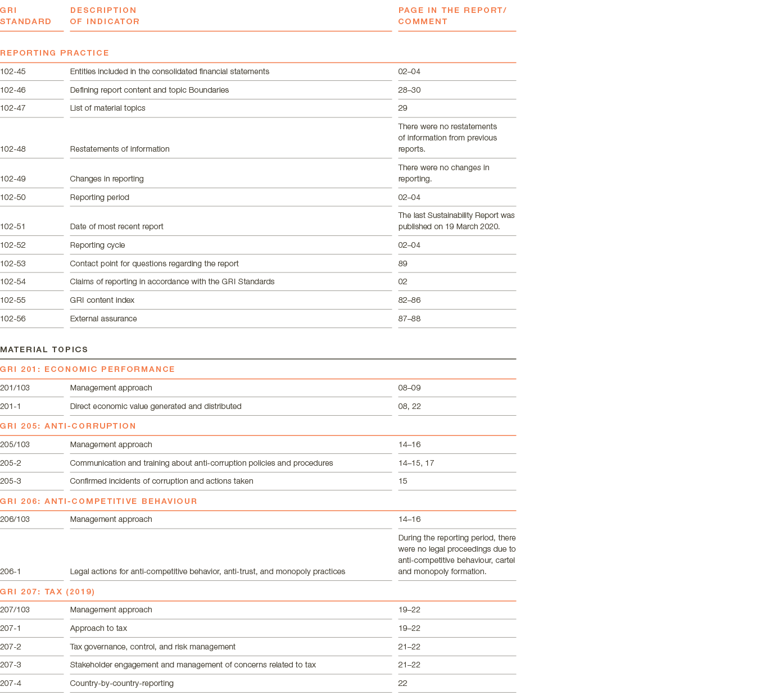Click heading 'GRI 207: TAX (2019)'
This screenshot has width=765, height=700.
click(x=48, y=592)
